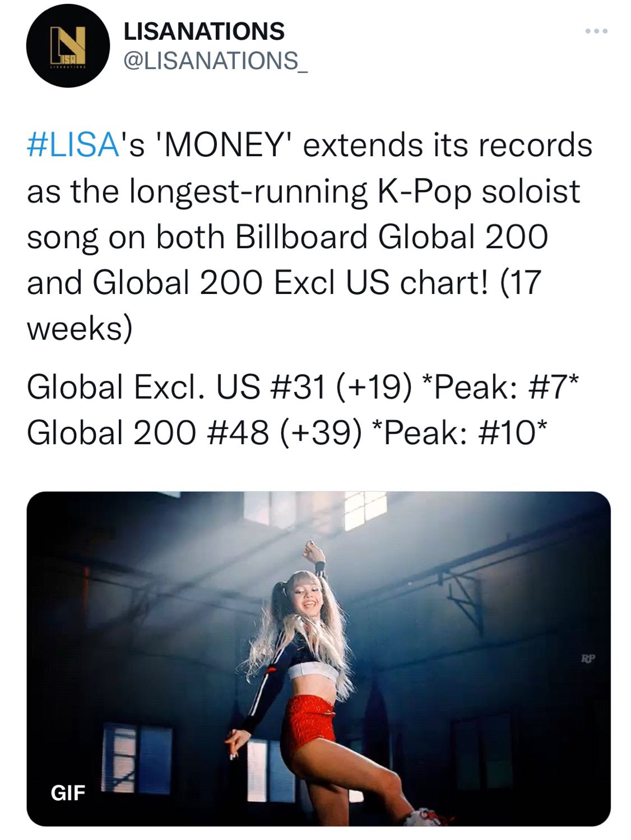Click the RP watermark on the GIF

(588, 659)
